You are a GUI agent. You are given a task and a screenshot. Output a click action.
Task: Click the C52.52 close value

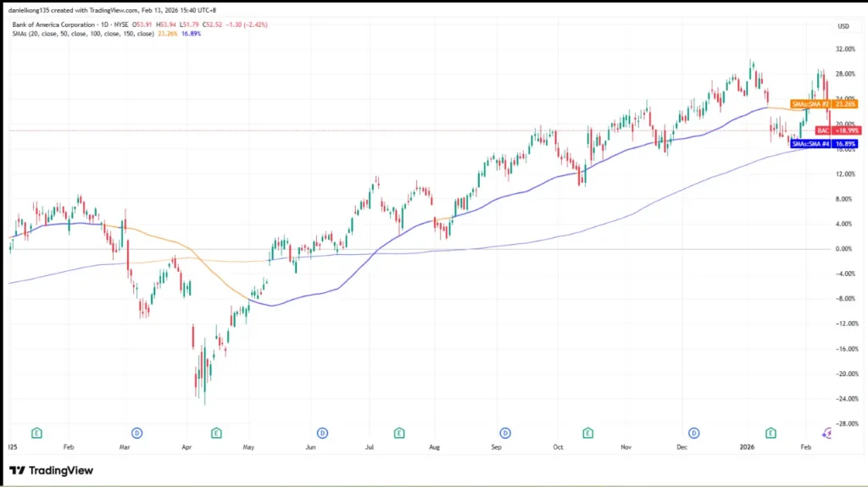click(x=212, y=25)
